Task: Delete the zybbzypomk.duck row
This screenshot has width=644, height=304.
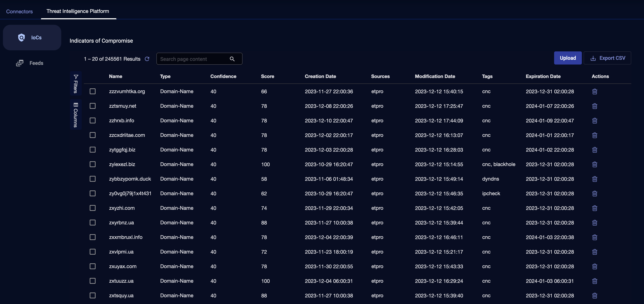Action: tap(595, 179)
